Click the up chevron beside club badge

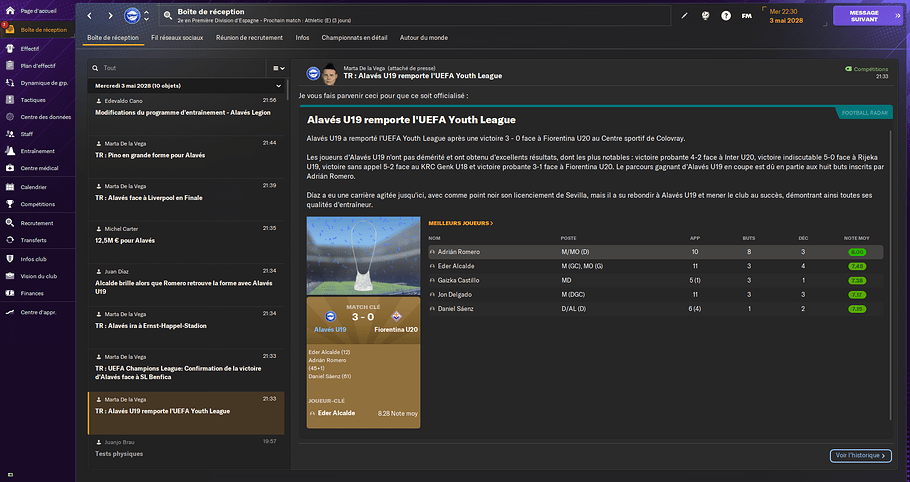146,12
